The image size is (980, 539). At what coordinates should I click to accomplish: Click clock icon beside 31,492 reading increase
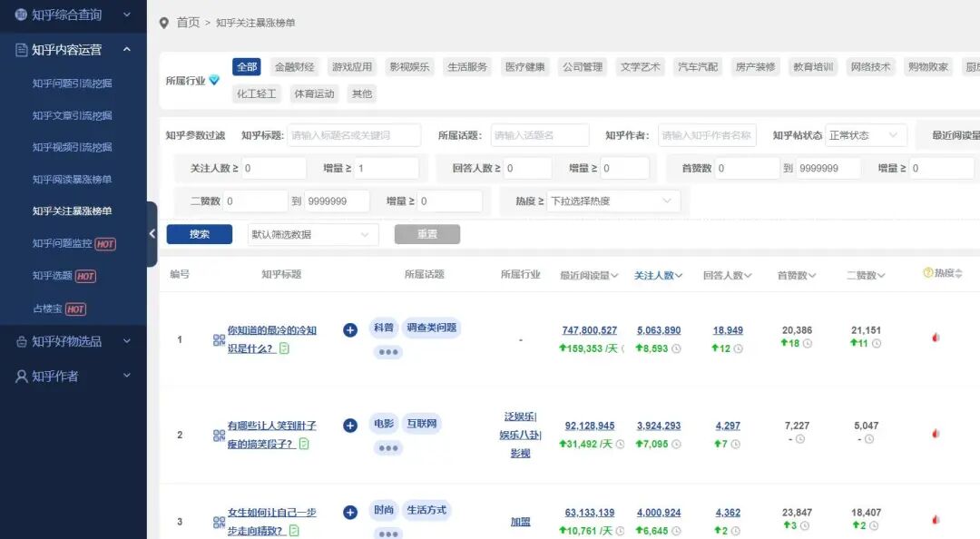coord(620,445)
